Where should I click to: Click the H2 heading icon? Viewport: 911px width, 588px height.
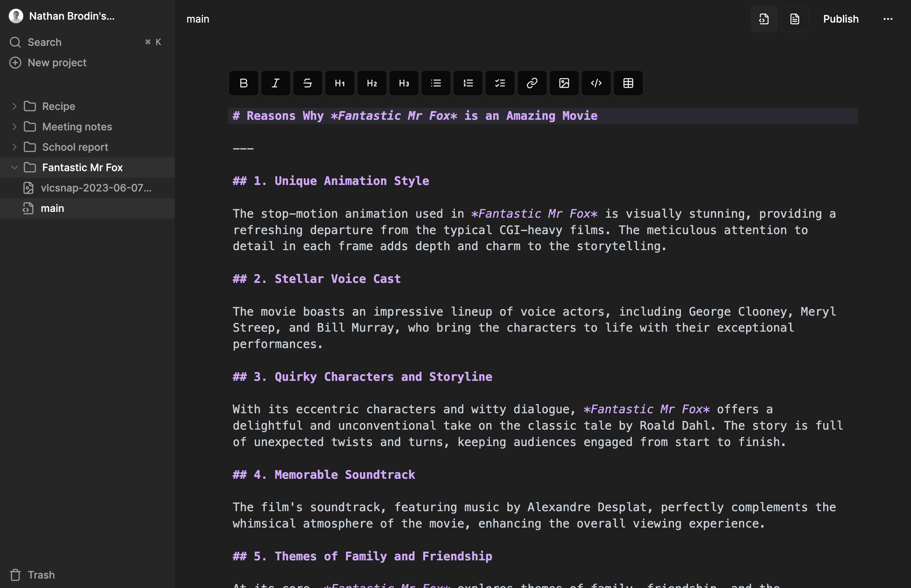click(x=371, y=82)
